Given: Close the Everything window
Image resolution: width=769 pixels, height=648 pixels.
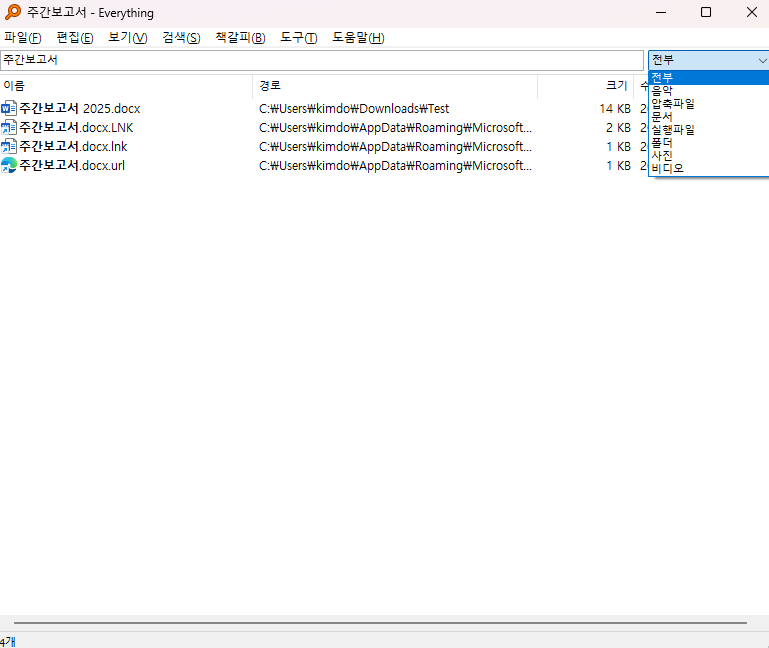Looking at the screenshot, I should click(751, 12).
